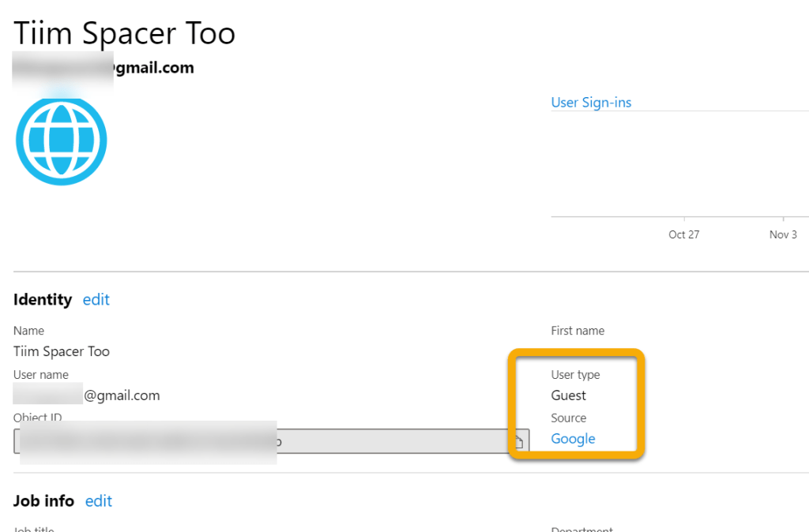
Task: Copy the Object ID with the copy icon
Action: (519, 441)
